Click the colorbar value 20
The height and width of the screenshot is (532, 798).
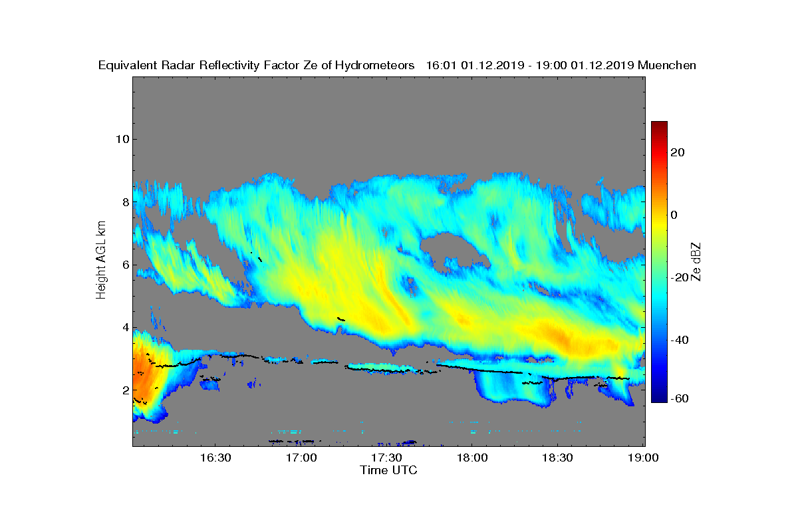click(678, 152)
